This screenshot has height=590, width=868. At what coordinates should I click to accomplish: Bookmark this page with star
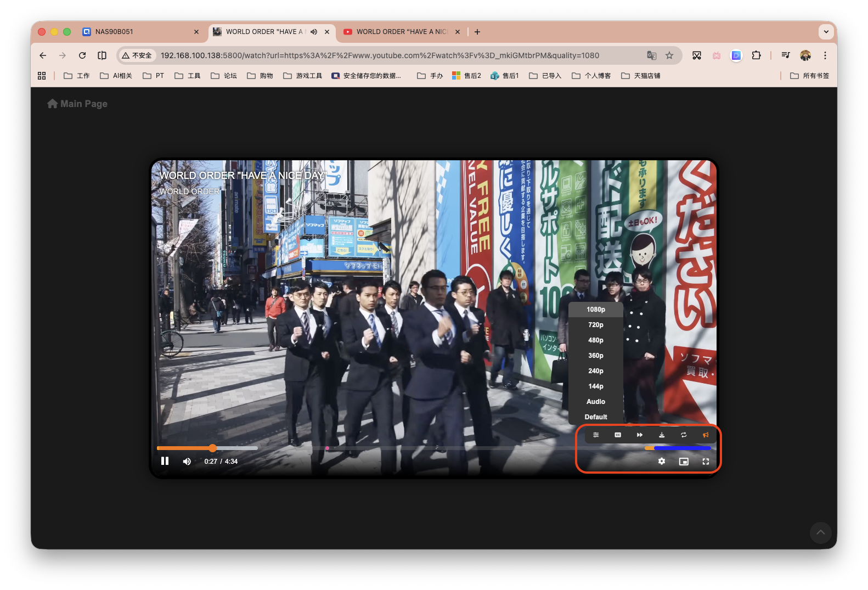[669, 55]
